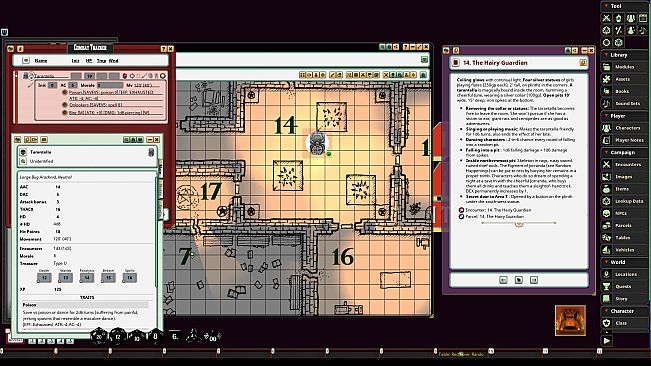Toggle global visibility eye in Combat Tracker header
651x366 pixels.
[x=26, y=61]
